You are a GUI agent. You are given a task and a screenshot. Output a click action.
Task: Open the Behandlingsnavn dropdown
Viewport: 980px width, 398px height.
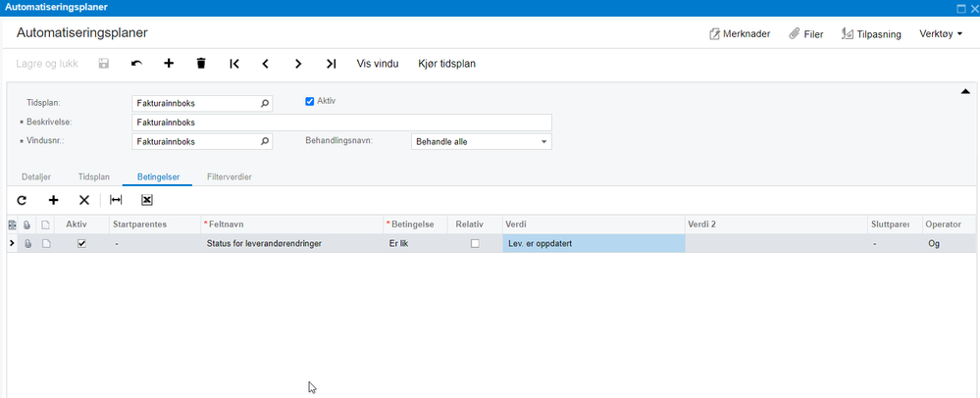[x=543, y=142]
